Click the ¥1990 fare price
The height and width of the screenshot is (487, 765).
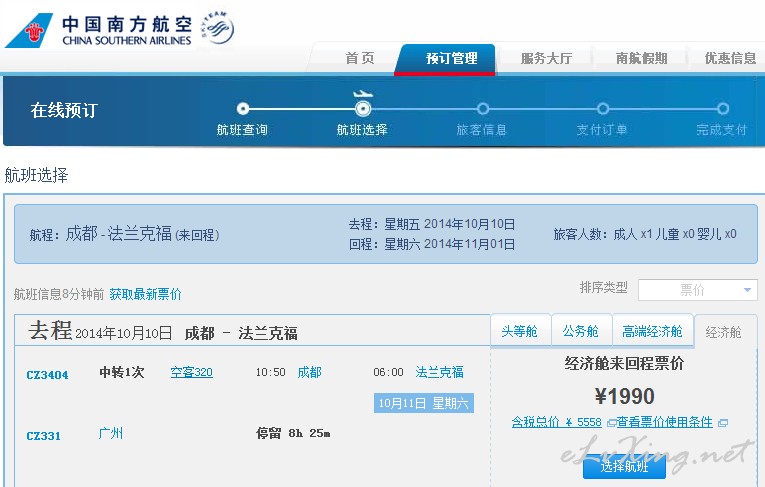point(624,396)
